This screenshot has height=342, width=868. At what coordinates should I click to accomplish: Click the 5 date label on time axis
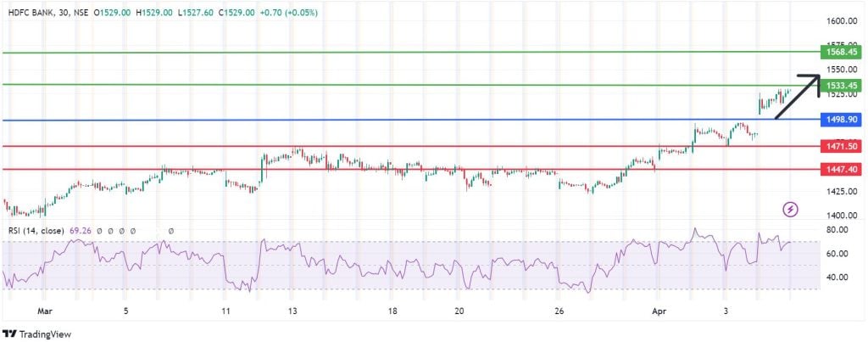coord(125,311)
